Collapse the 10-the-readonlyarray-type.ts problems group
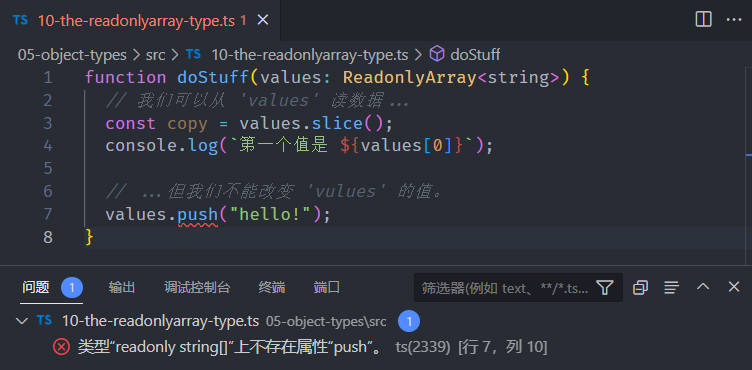The width and height of the screenshot is (752, 370). [22, 321]
